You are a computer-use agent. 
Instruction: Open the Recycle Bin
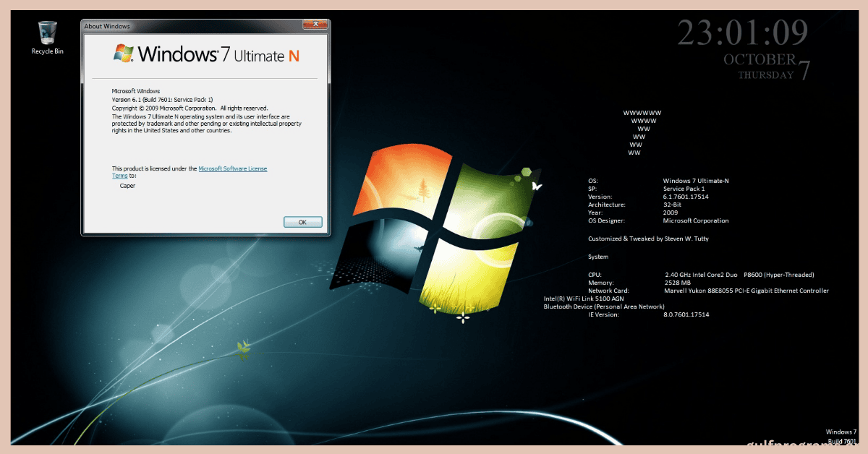pos(46,33)
